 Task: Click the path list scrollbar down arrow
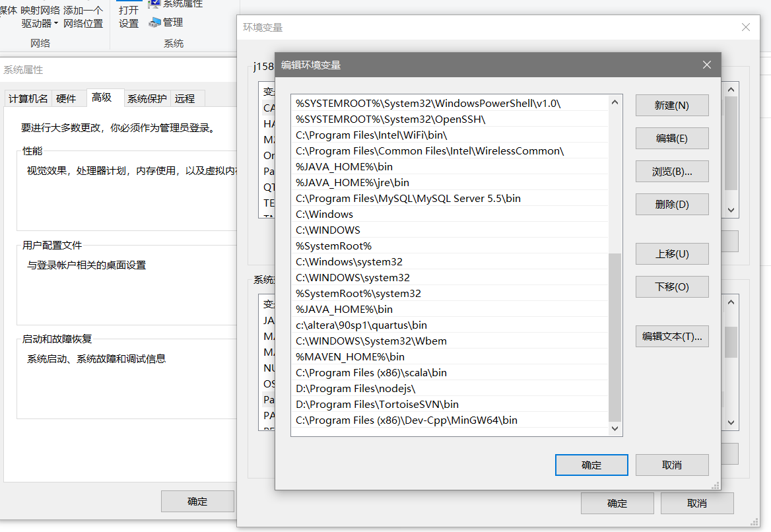[x=614, y=428]
